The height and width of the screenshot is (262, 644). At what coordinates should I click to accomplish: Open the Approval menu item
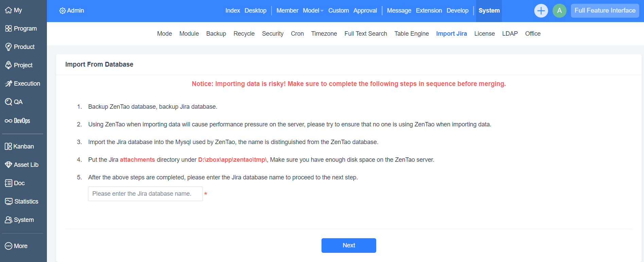click(365, 11)
